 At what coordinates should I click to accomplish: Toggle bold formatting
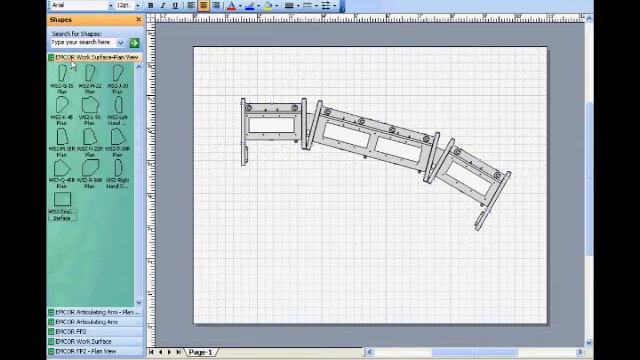tap(151, 5)
